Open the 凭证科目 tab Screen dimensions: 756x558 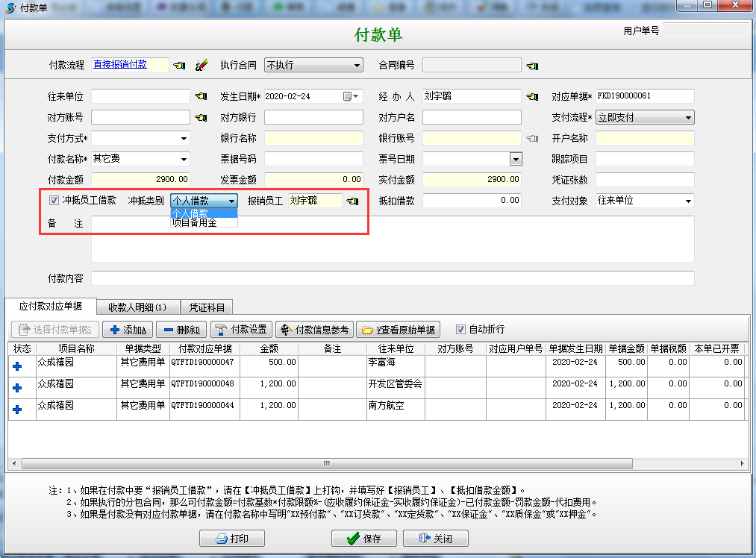(207, 307)
